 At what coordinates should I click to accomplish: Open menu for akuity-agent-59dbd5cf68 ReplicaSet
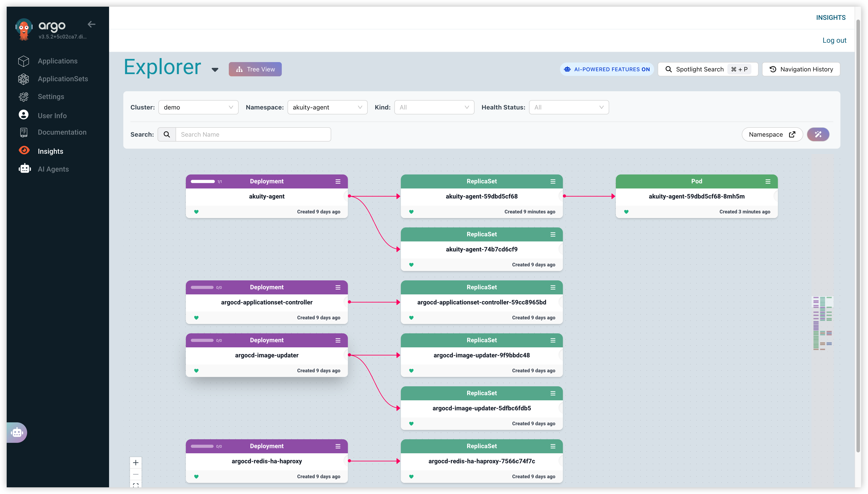553,182
